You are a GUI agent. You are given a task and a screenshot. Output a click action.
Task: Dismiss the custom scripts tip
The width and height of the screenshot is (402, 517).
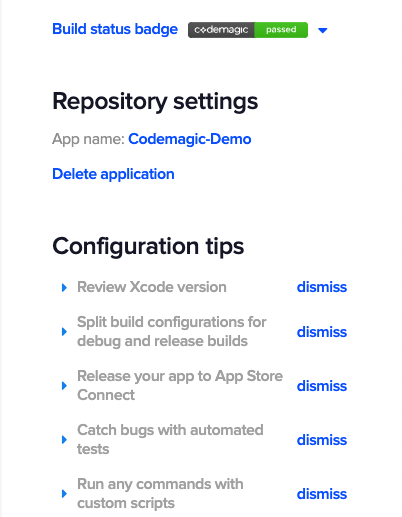tap(322, 494)
